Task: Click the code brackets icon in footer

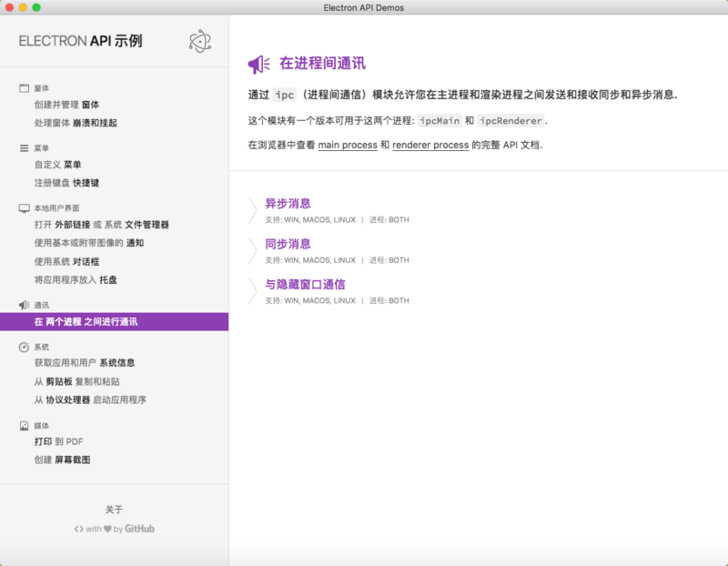Action: tap(79, 529)
